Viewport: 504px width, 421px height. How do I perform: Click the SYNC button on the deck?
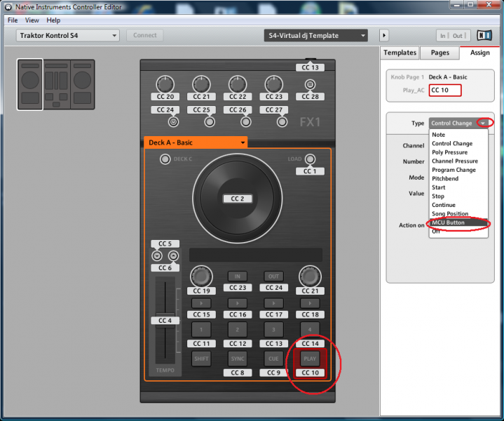click(x=238, y=359)
